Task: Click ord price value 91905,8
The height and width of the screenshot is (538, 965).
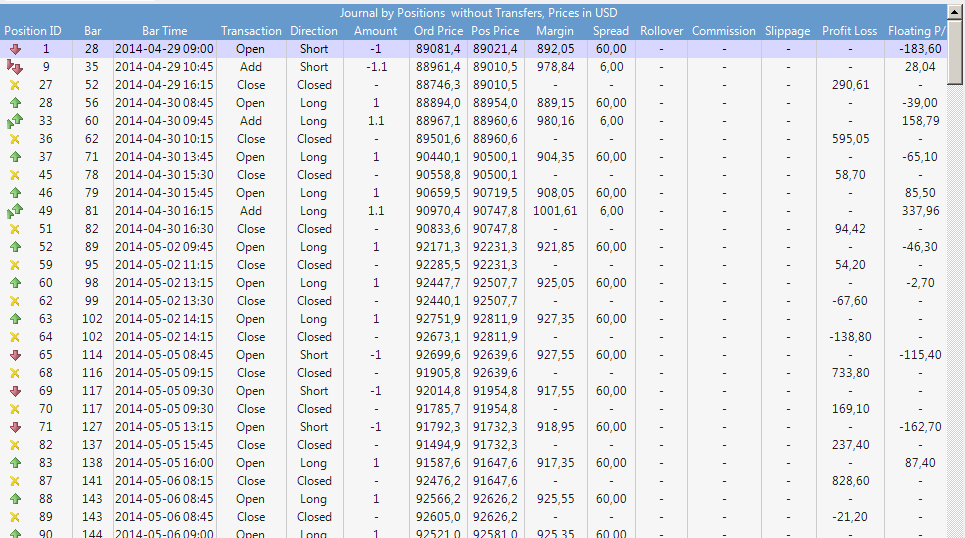Action: [x=438, y=373]
